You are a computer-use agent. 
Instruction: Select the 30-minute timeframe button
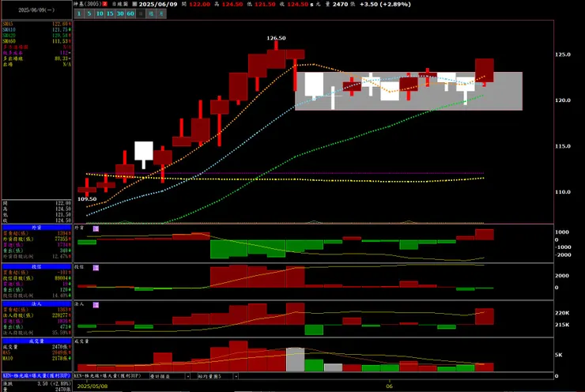(x=120, y=13)
